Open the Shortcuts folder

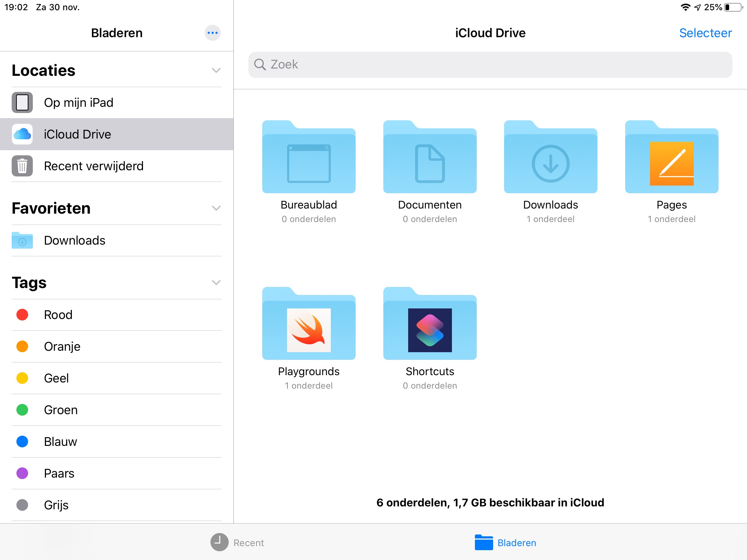(430, 324)
